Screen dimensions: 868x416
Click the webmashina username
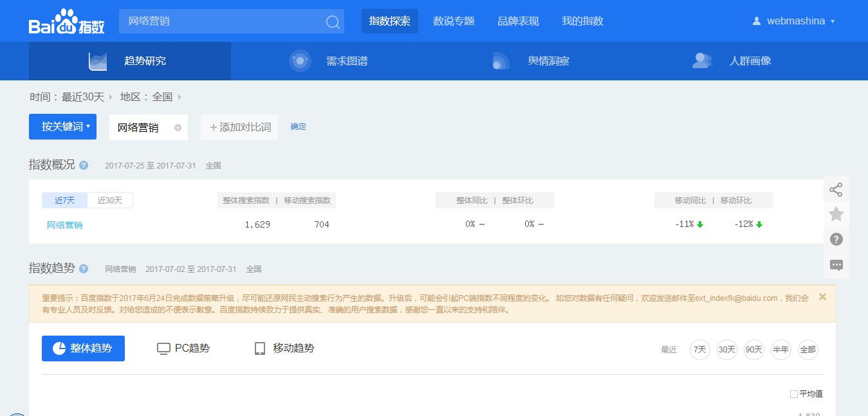click(796, 21)
